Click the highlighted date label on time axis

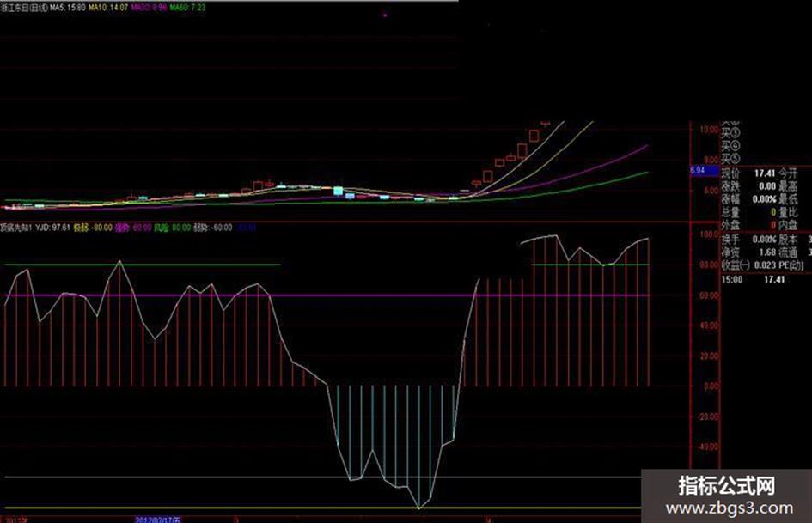(157, 520)
